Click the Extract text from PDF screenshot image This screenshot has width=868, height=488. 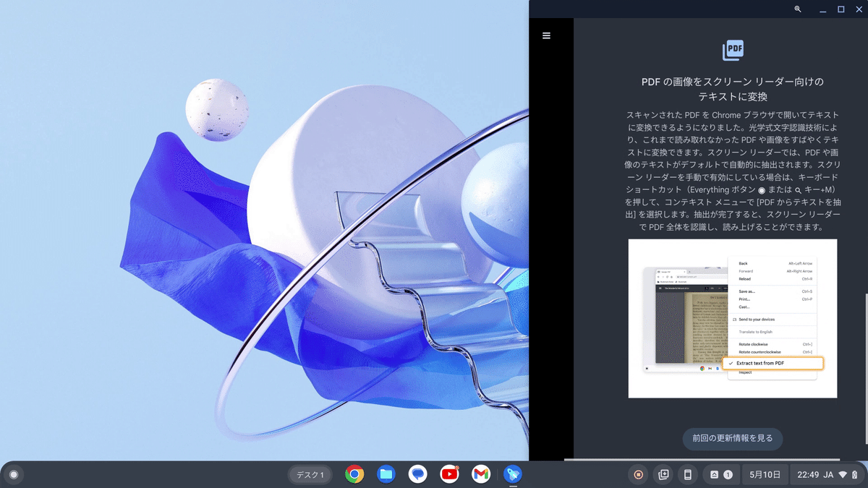733,318
